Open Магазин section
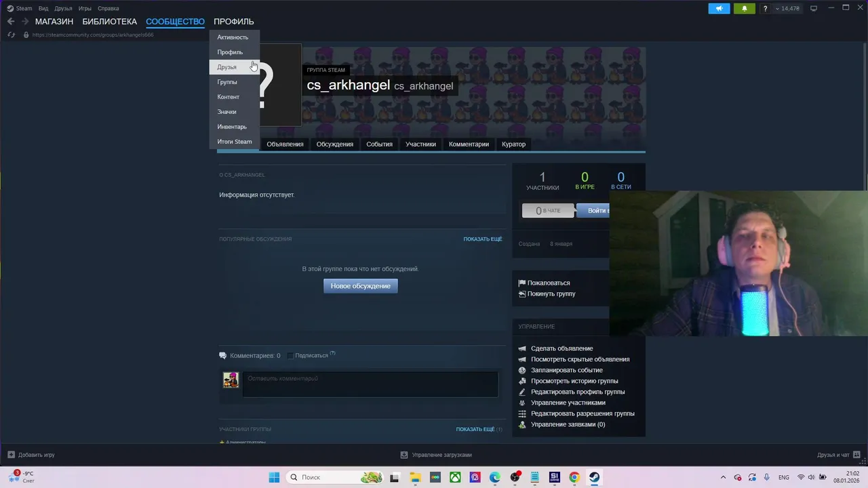 click(54, 22)
